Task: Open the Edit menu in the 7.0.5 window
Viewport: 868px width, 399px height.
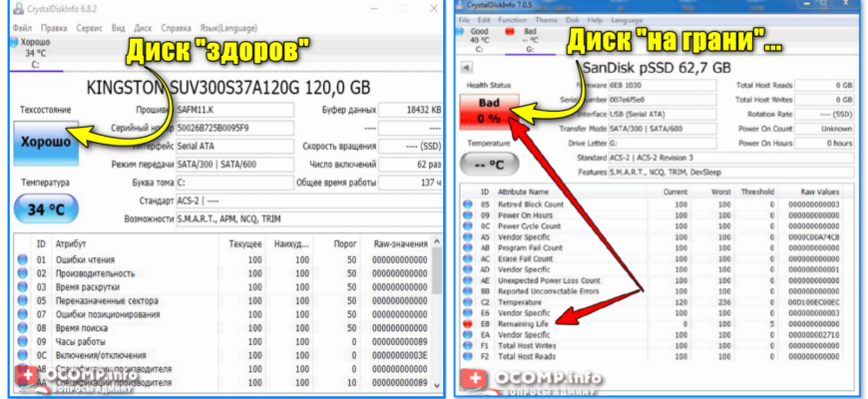Action: coord(483,20)
